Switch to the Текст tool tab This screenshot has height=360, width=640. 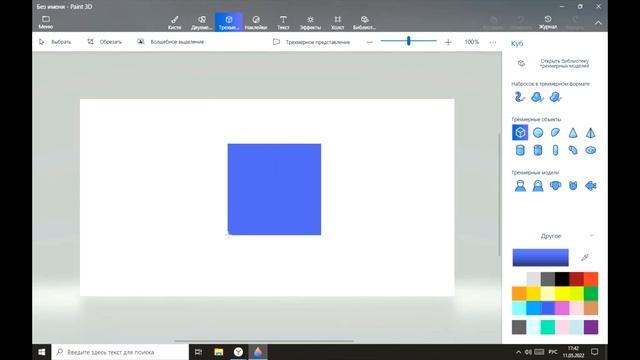point(283,22)
